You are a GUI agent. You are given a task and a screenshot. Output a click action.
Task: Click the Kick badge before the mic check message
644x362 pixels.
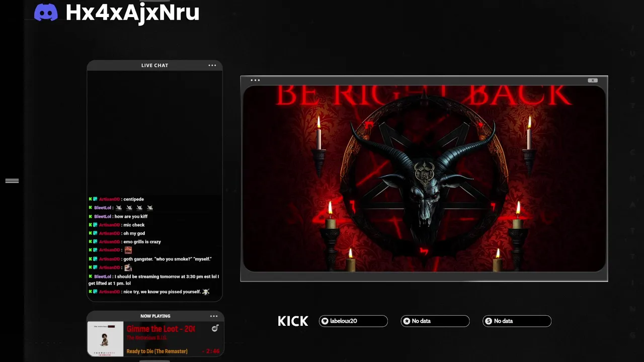click(91, 225)
